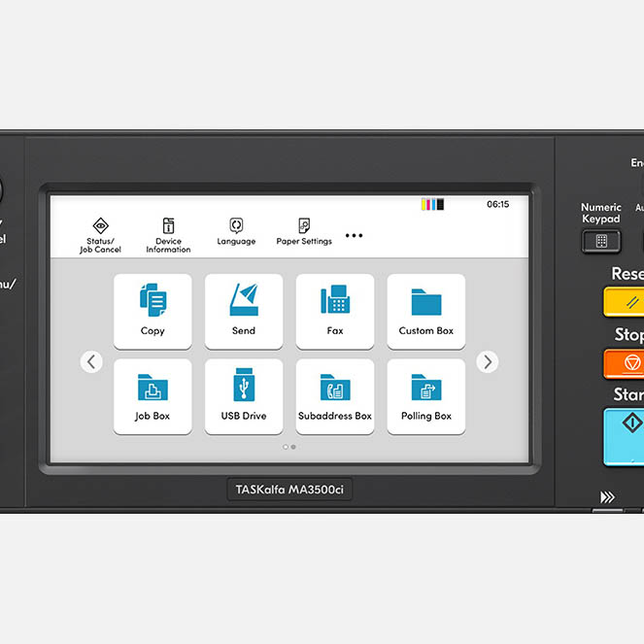The width and height of the screenshot is (644, 644).
Task: Check toner level color bars indicator
Action: point(432,204)
